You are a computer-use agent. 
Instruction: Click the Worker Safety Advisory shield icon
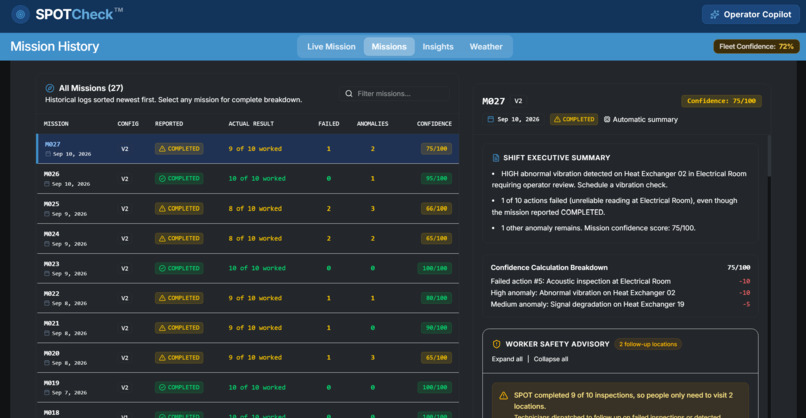point(497,344)
